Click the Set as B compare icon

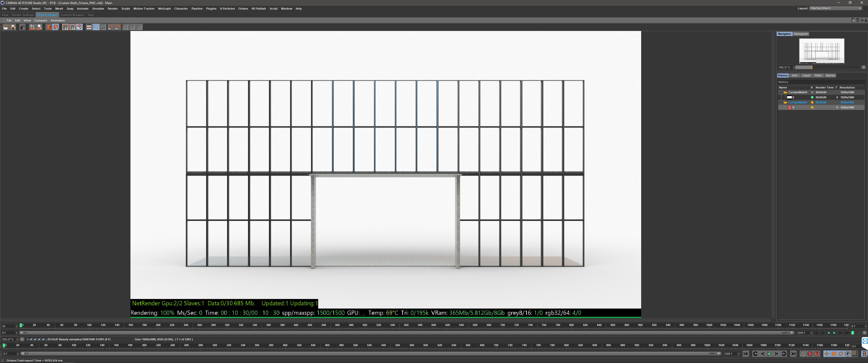(x=118, y=27)
